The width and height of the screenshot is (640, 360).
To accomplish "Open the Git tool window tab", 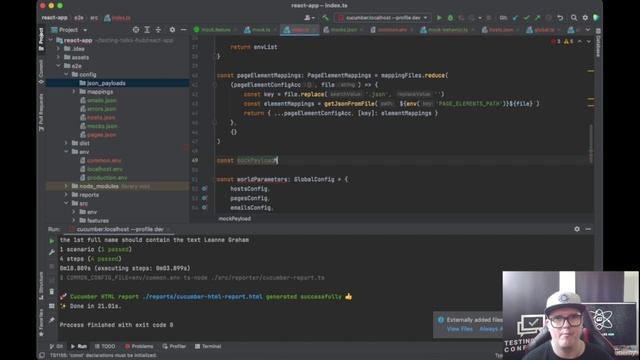I will [56, 346].
